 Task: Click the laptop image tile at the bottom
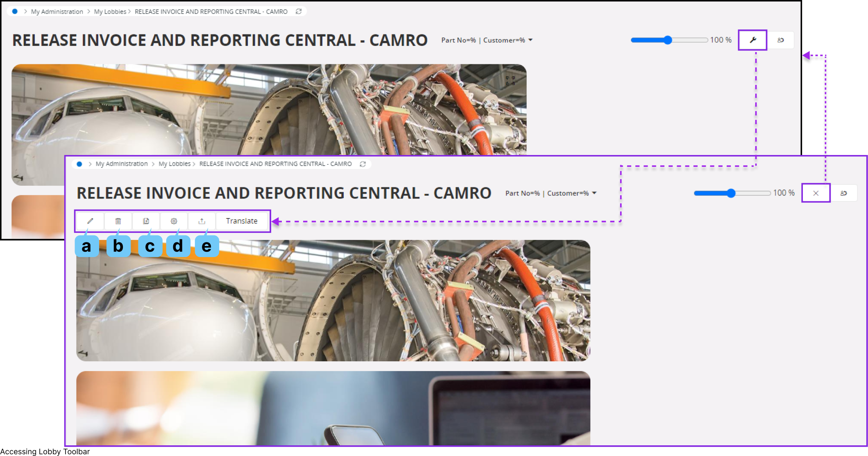(333, 408)
